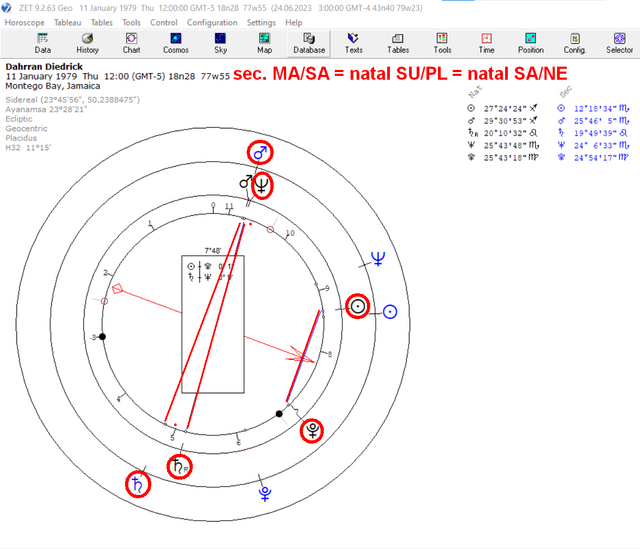Click the blue secondary Mars glyph on chart
The height and width of the screenshot is (549, 640).
(x=260, y=153)
